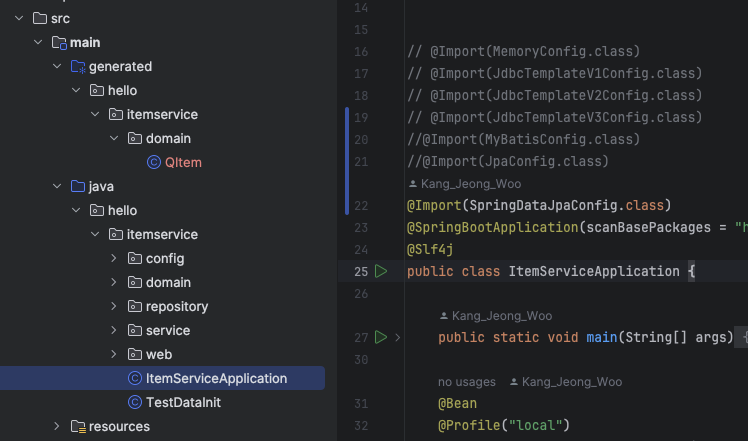Click the hello package icon under generated
Viewport: 748px width, 441px height.
(97, 90)
